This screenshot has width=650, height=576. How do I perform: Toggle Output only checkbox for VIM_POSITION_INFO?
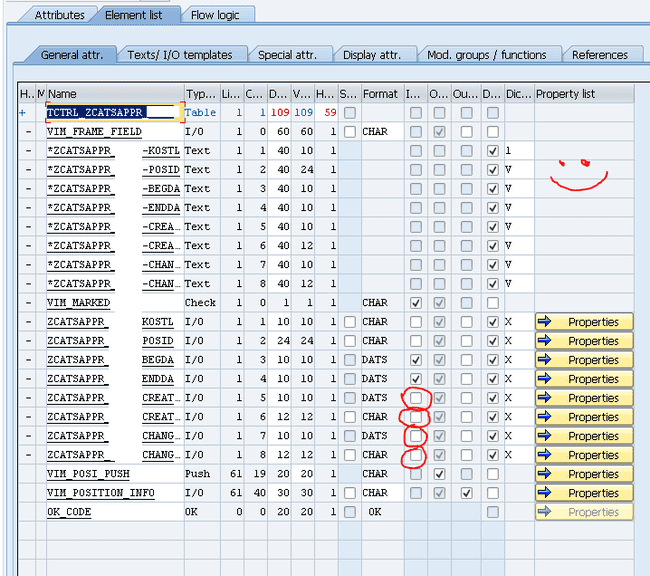click(467, 493)
